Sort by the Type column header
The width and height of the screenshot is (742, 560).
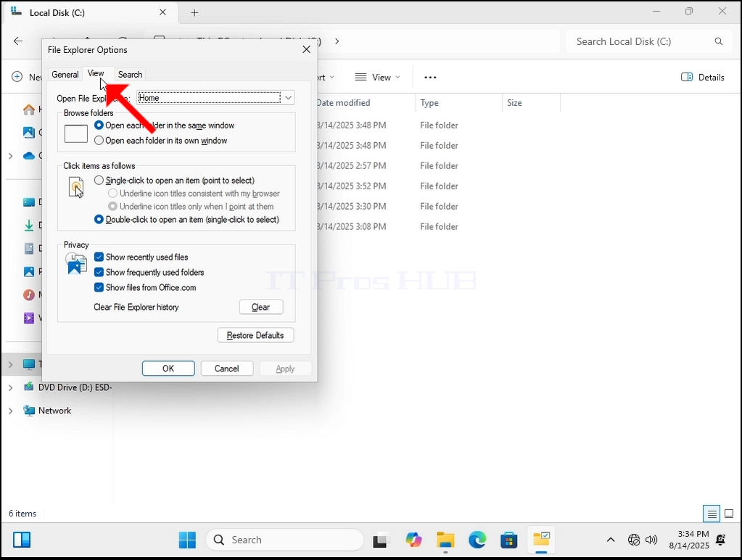click(x=458, y=103)
